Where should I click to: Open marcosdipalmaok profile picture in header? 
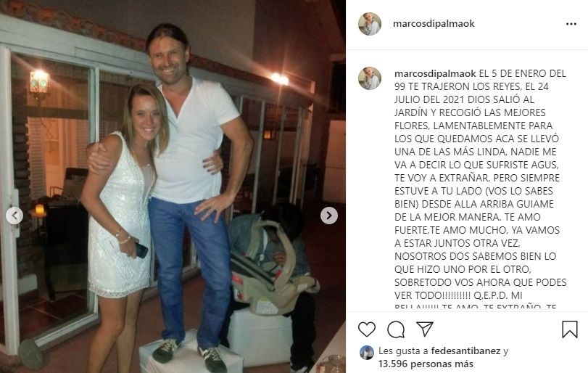370,24
